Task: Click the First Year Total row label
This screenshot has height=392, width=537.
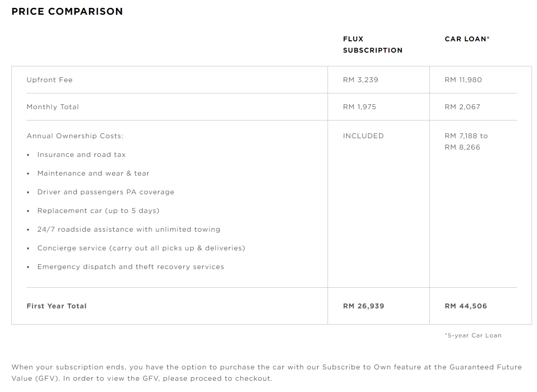Action: click(x=57, y=306)
